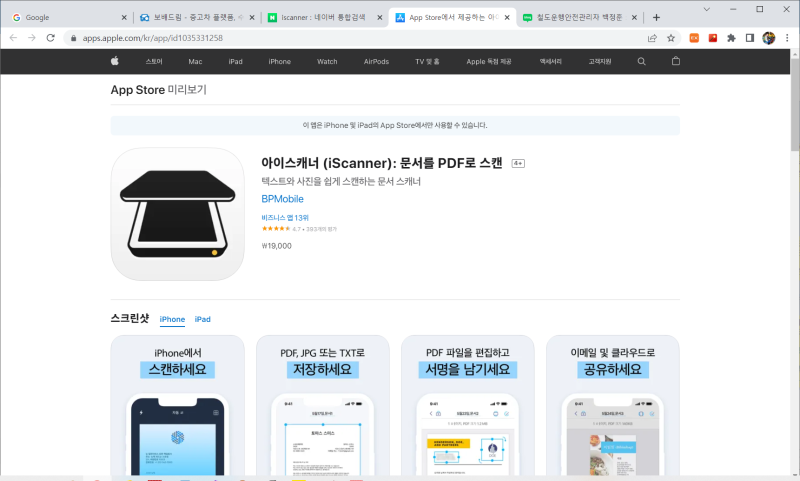Screen dimensions: 800x481
Task: Select the iPhone screenshots tab
Action: [172, 319]
